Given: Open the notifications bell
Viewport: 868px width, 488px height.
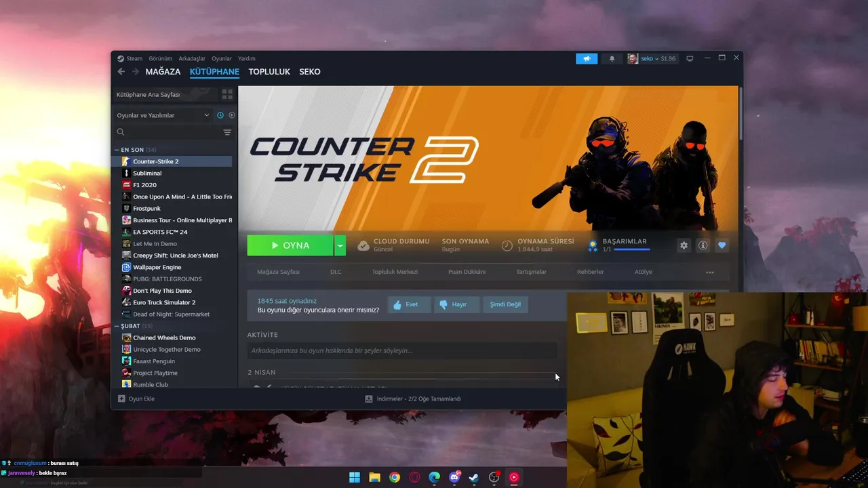Looking at the screenshot, I should click(x=612, y=59).
